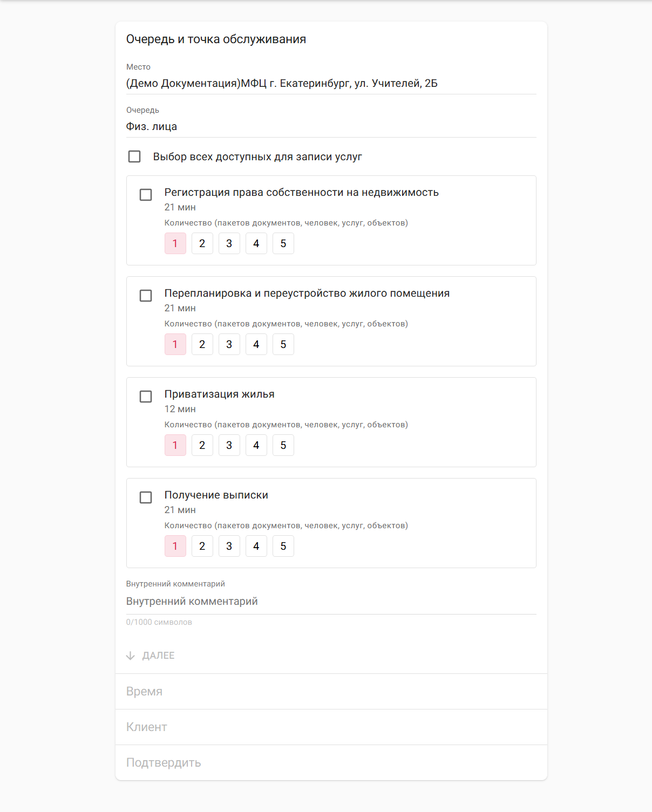Viewport: 652px width, 812px height.
Task: Focus the 'Внутренний комментарий' text field
Action: click(x=331, y=602)
